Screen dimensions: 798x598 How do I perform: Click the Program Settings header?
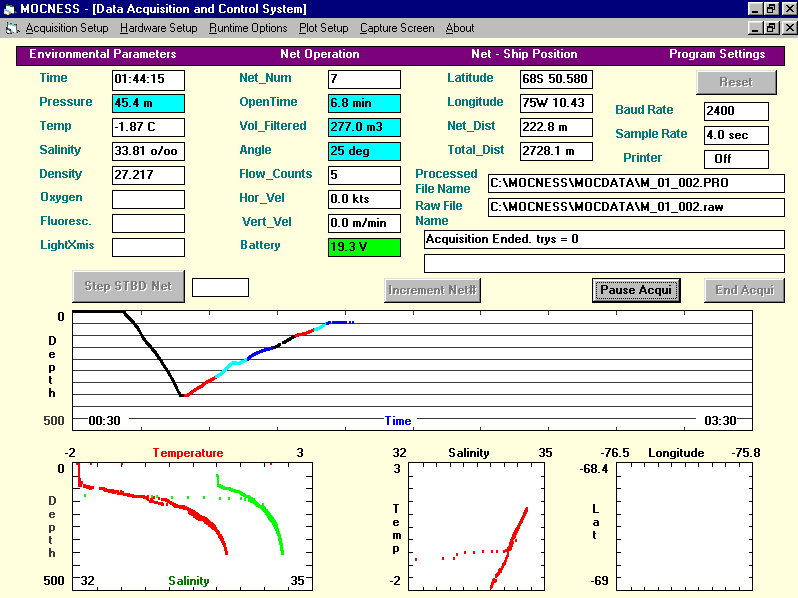(717, 54)
